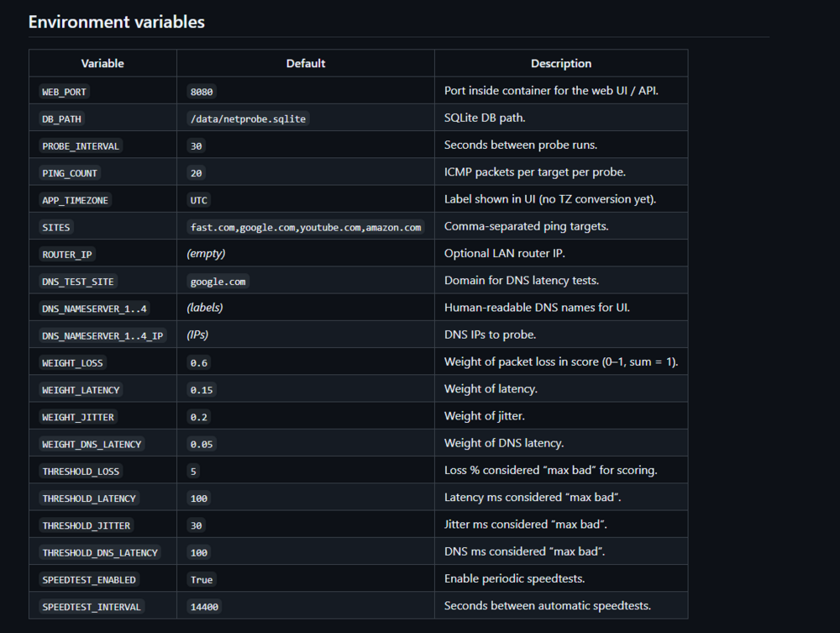
Task: Click the SITES default list of domains
Action: tap(306, 227)
